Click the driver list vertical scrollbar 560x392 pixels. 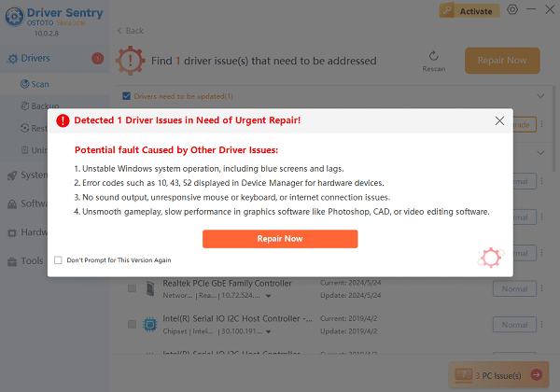coord(553,129)
